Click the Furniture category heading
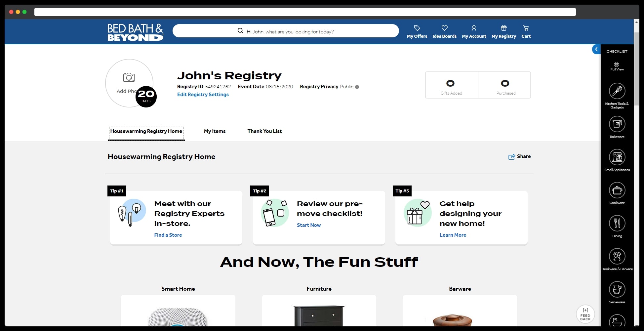Viewport: 644px width, 331px height. pos(319,289)
